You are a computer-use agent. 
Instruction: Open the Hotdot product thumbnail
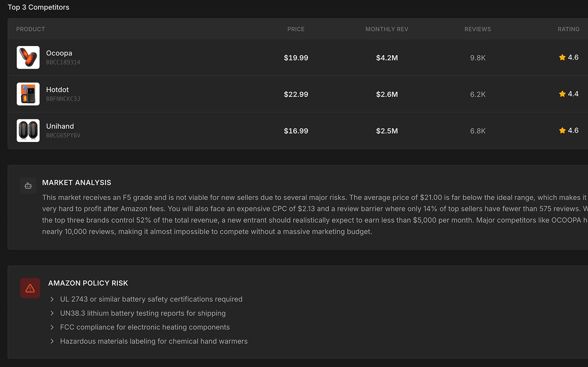[x=28, y=94]
